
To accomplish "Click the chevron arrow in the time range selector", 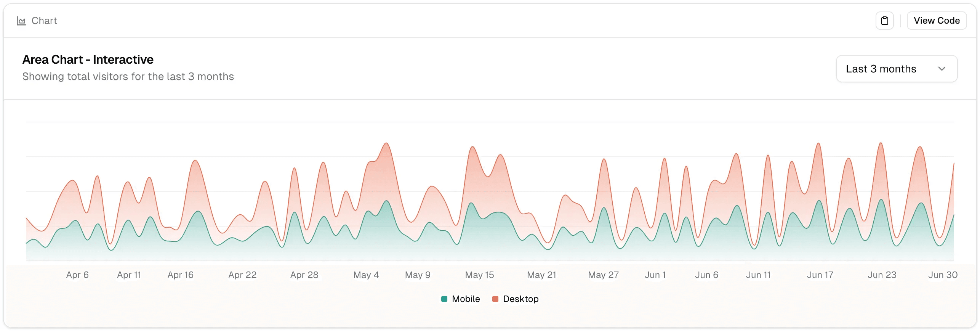I will pyautogui.click(x=942, y=69).
